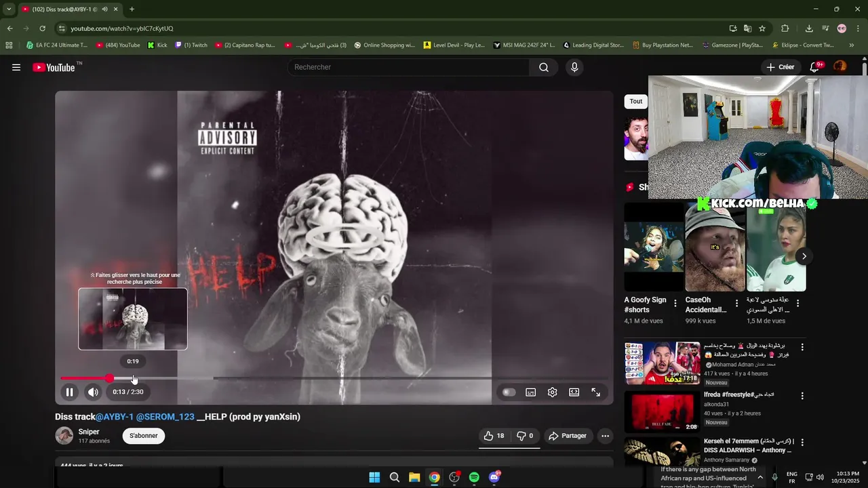Open the @AYBY-1 mention link
868x488 pixels.
[x=115, y=417]
